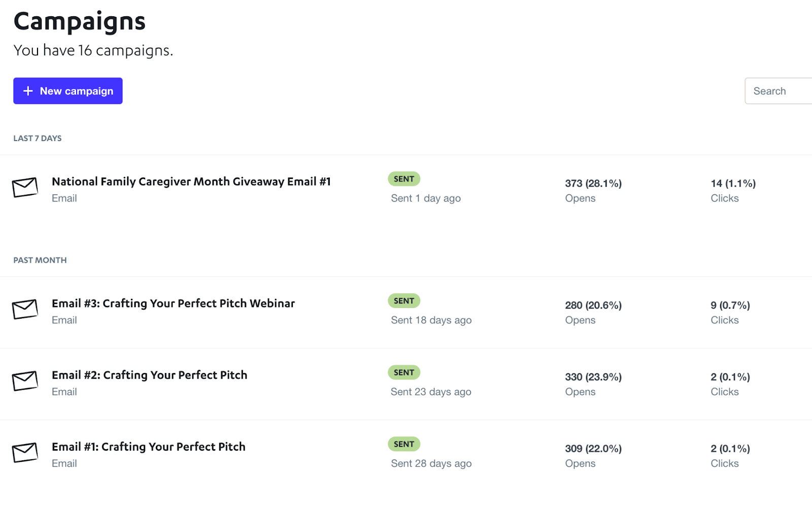Focus the Search campaigns field
The height and width of the screenshot is (509, 812).
click(x=779, y=91)
